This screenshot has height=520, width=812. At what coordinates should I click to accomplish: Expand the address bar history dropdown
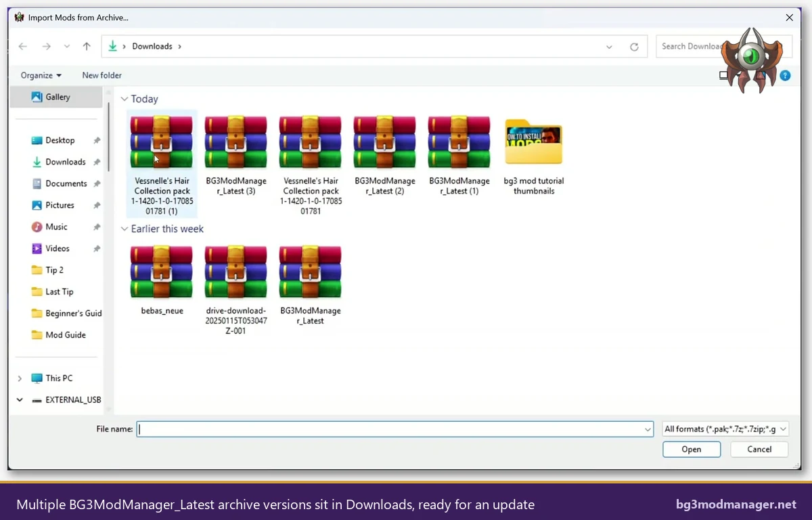[x=609, y=47]
